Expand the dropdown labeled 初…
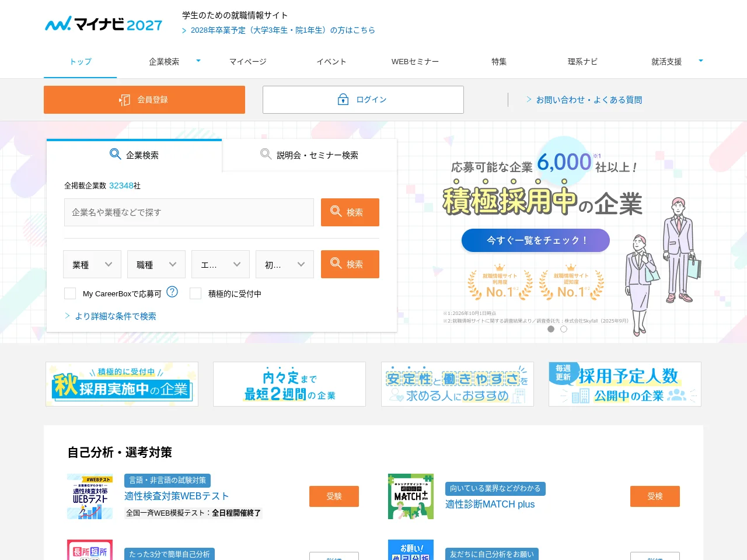 pyautogui.click(x=285, y=264)
